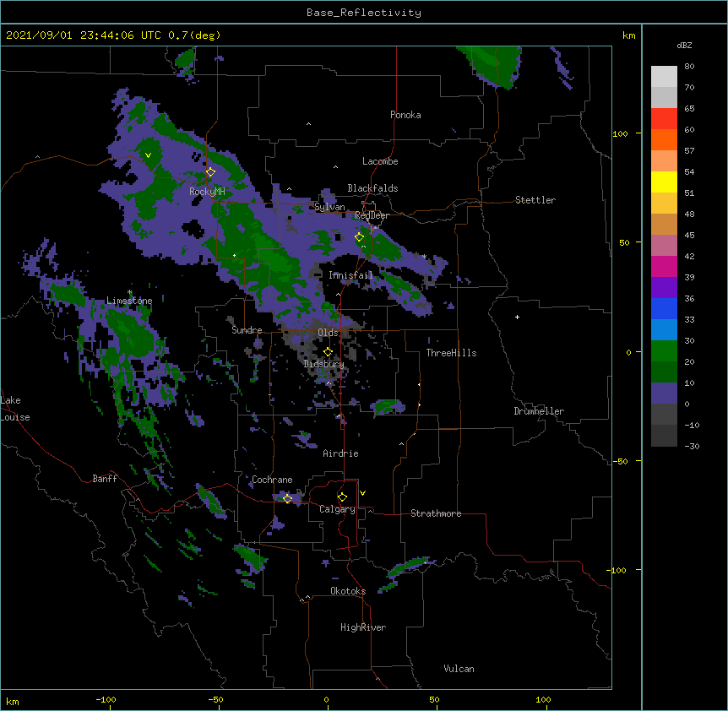Click the Drumheller city label
The height and width of the screenshot is (711, 728).
point(539,411)
